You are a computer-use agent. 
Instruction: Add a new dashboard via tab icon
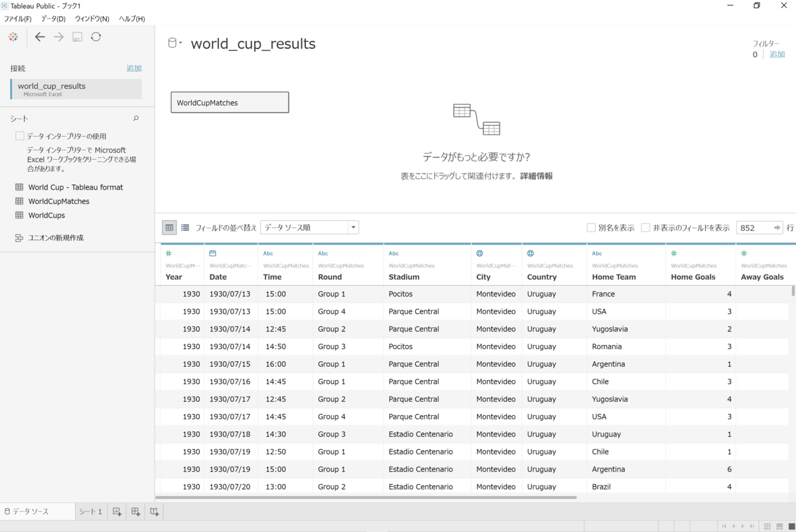[x=135, y=511]
